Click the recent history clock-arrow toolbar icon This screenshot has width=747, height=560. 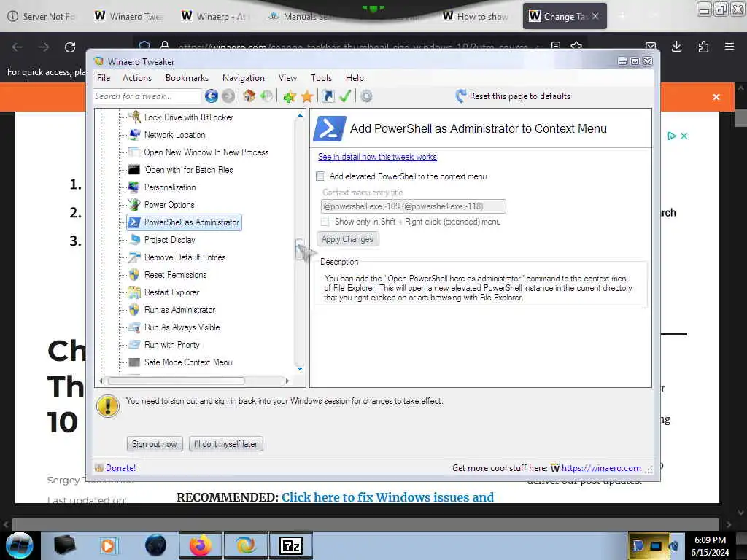pos(266,96)
